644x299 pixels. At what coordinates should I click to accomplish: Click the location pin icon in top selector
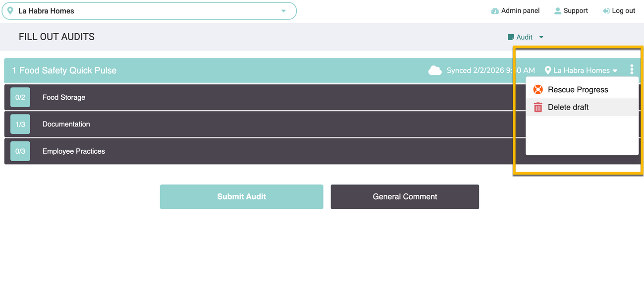tap(10, 10)
